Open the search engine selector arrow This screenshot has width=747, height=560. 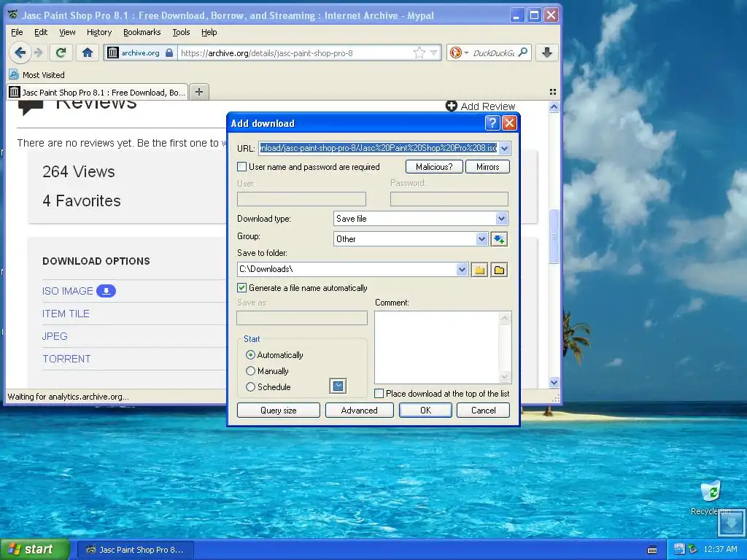(x=466, y=52)
